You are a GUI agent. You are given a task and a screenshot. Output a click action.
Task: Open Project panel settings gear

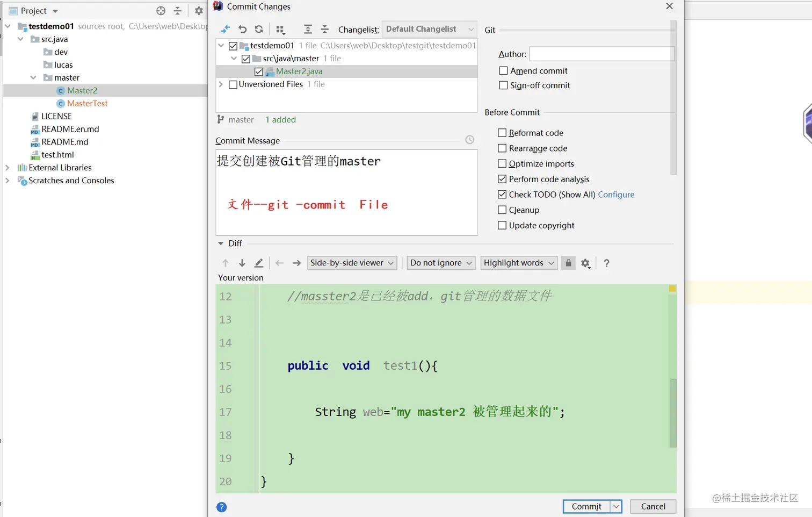tap(199, 11)
